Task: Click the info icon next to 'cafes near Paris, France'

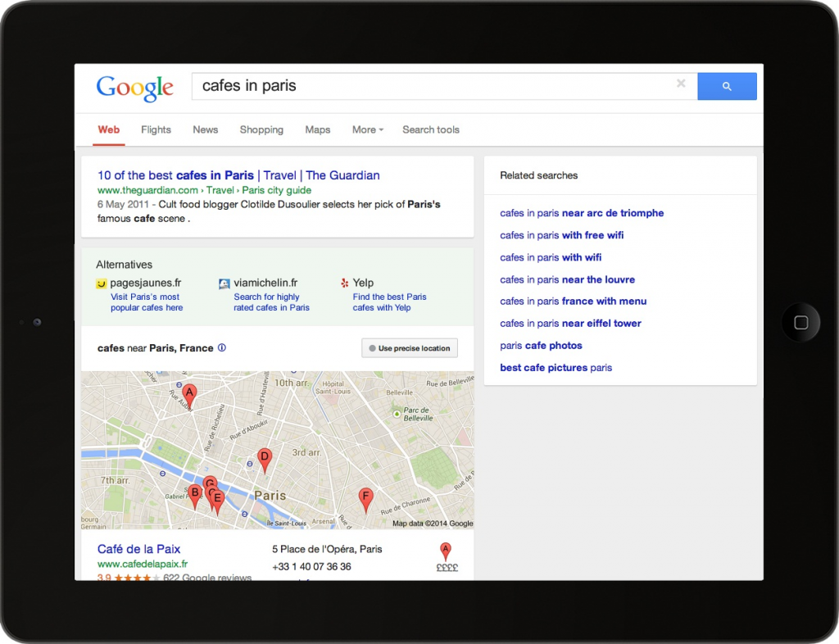Action: [222, 347]
